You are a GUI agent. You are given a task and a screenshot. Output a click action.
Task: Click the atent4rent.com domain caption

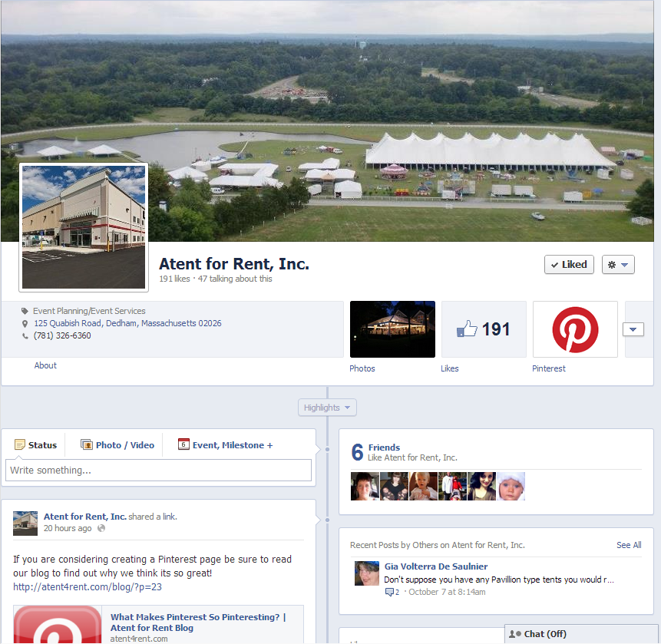139,639
